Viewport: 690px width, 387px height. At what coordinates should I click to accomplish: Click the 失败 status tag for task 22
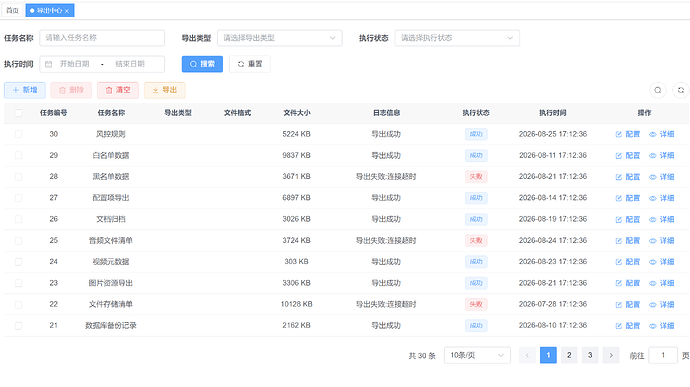point(476,305)
